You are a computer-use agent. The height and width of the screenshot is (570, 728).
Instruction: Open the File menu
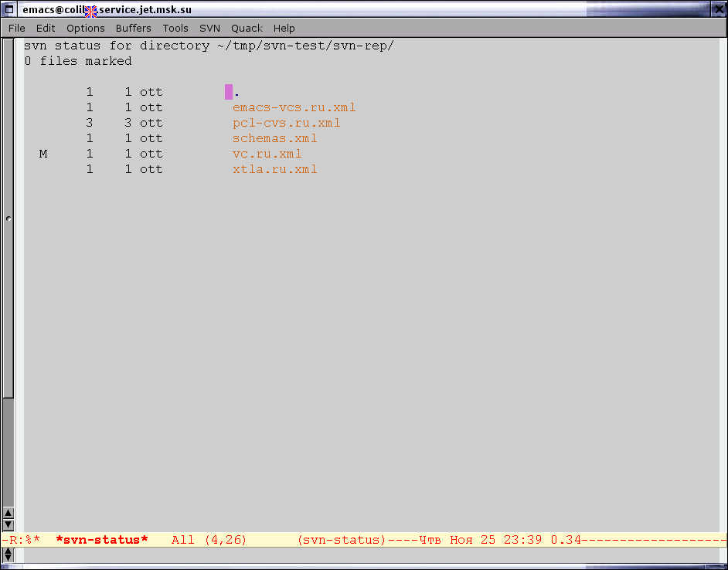pyautogui.click(x=17, y=29)
